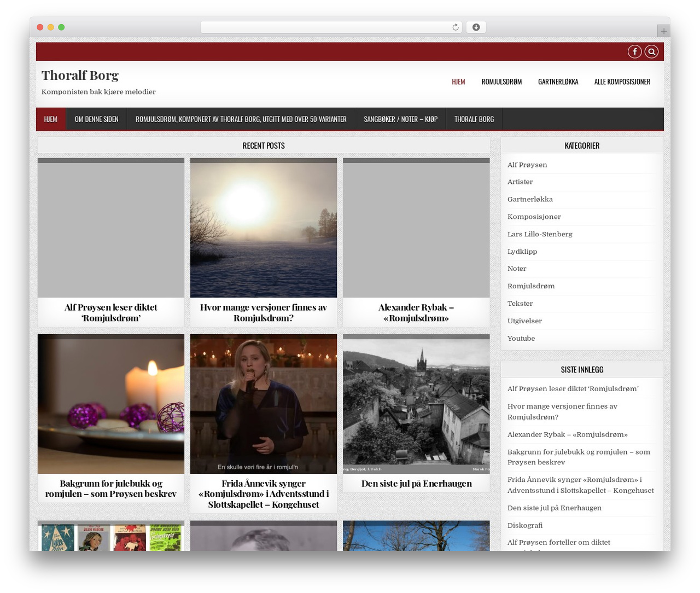The width and height of the screenshot is (700, 593).
Task: Choose the Romjulsdrøm category in sidebar
Action: coord(531,286)
